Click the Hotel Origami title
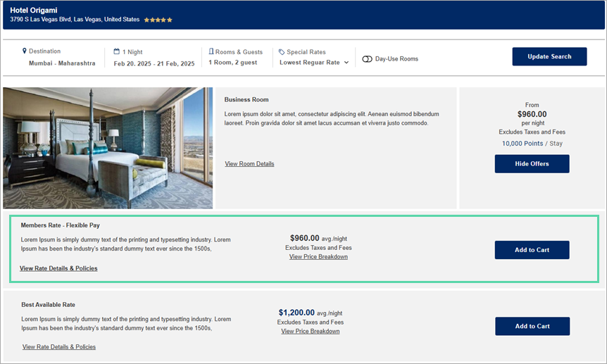 coord(34,10)
